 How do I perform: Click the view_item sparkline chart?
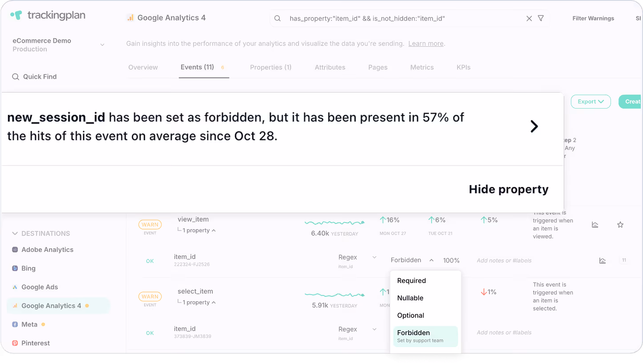coord(335,222)
